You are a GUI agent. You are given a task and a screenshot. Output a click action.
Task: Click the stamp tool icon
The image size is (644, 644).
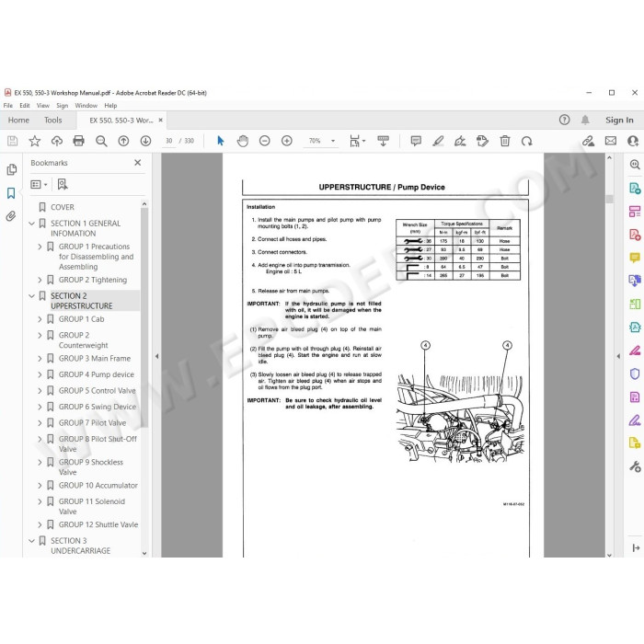point(482,141)
